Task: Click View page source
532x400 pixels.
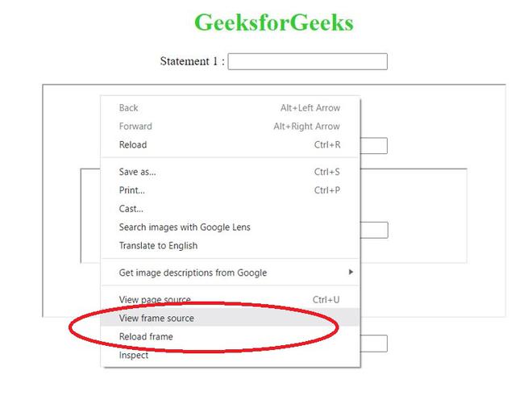Action: [x=155, y=300]
